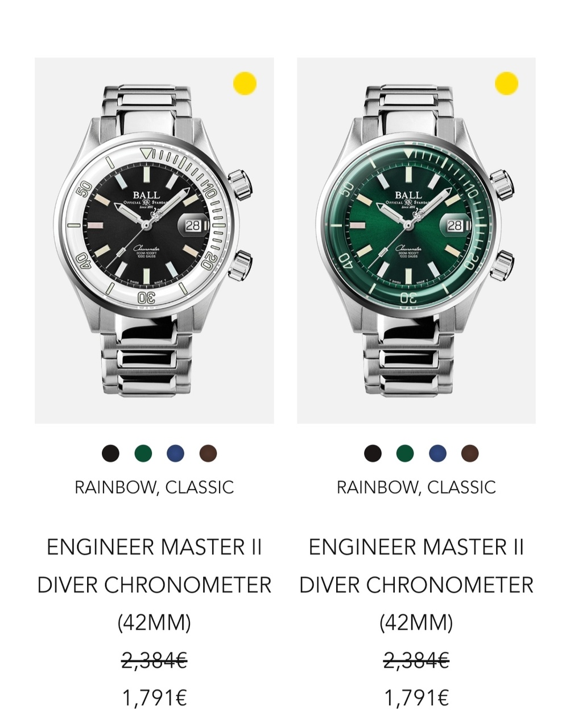Screen dimensions: 570x728
Task: Select green color swatch under left watch
Action: tap(143, 453)
